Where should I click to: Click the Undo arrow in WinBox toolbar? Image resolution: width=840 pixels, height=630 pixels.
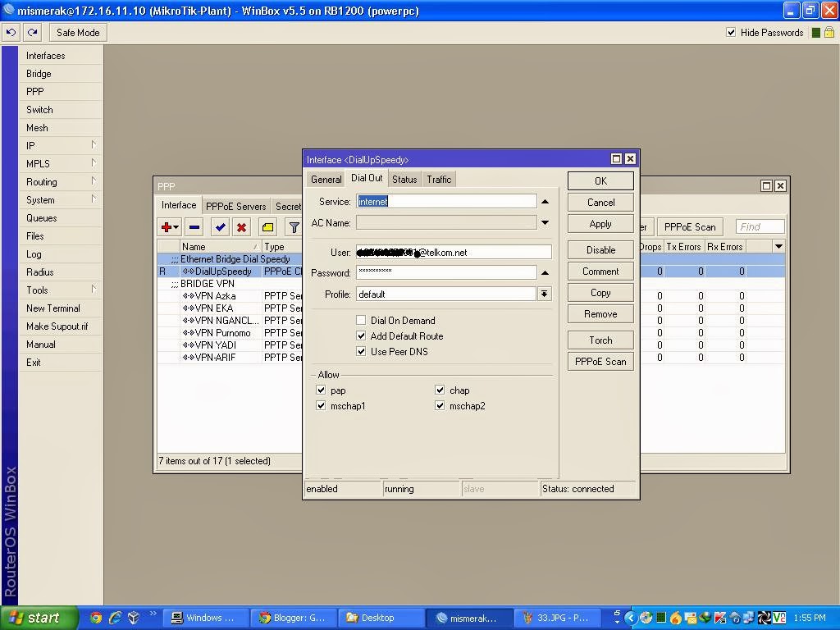(11, 33)
